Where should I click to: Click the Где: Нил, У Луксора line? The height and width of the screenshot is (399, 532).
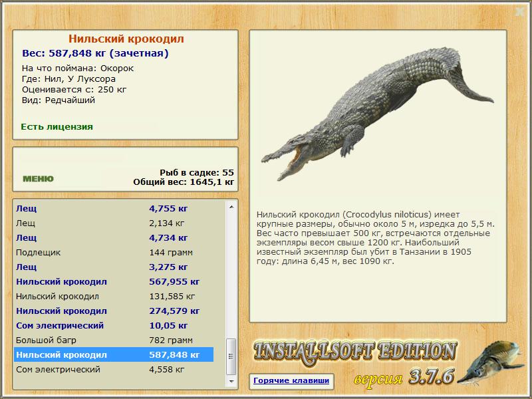[68, 79]
